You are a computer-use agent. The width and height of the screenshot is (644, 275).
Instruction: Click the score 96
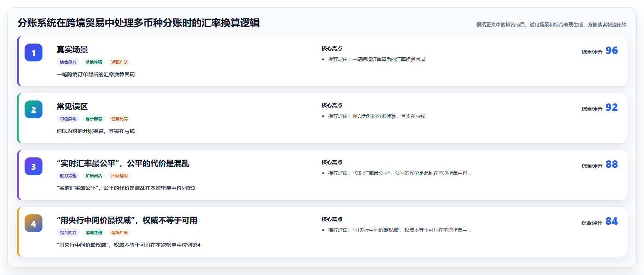pyautogui.click(x=612, y=50)
